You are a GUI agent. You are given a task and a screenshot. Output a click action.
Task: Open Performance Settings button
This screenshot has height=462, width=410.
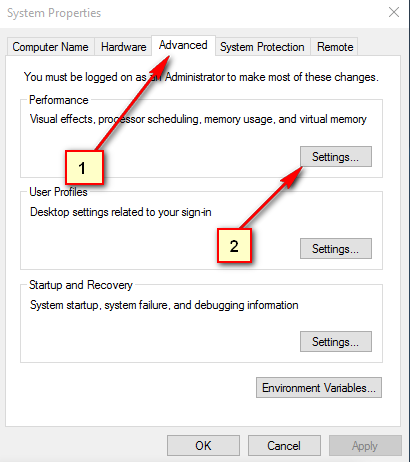[x=336, y=156]
